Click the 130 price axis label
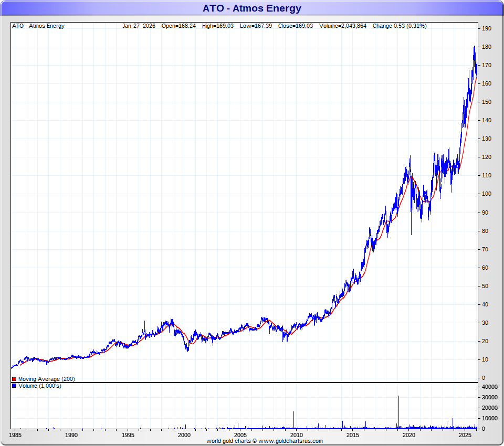Image resolution: width=504 pixels, height=446 pixels. [487, 139]
